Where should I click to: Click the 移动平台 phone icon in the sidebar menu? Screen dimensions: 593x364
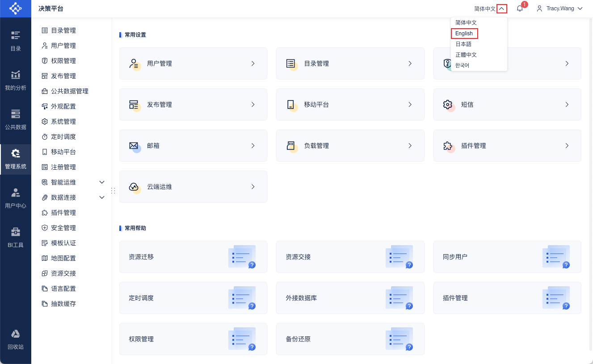(x=45, y=152)
